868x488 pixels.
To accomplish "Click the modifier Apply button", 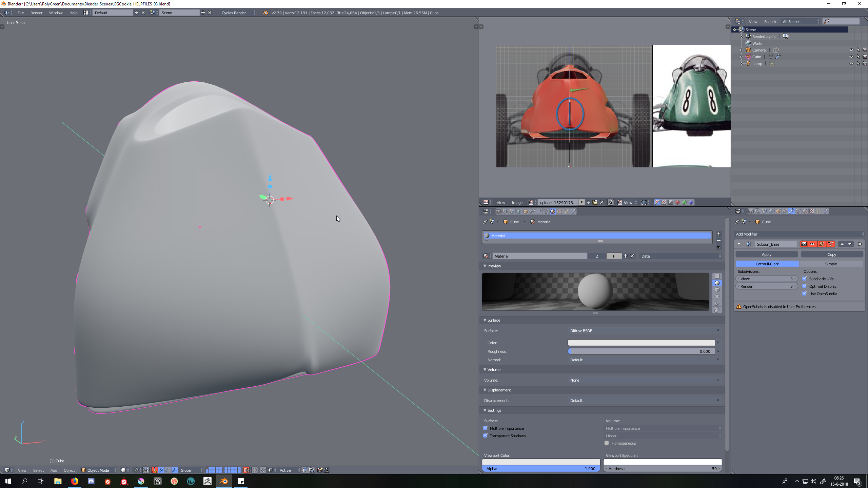I will [766, 254].
